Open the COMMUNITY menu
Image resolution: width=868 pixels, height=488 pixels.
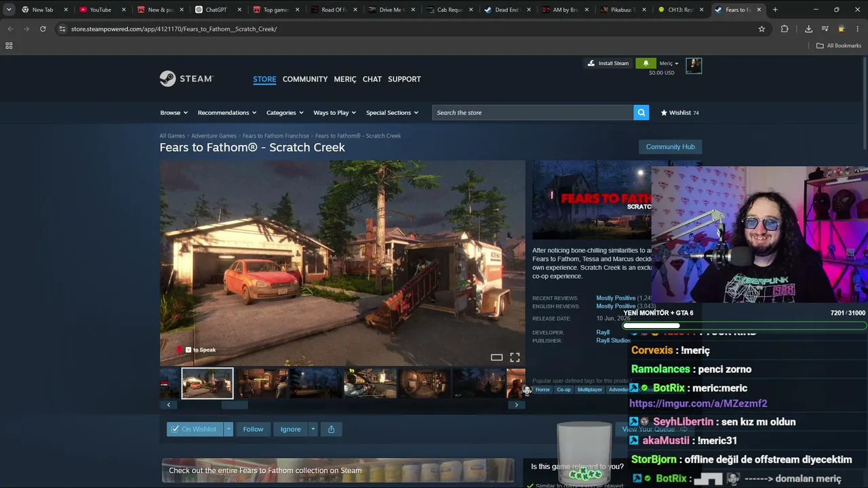305,79
